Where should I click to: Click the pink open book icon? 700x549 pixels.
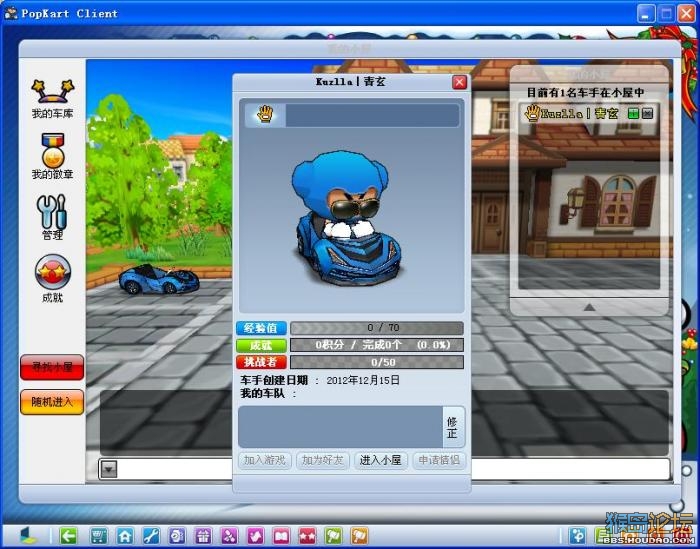(282, 535)
